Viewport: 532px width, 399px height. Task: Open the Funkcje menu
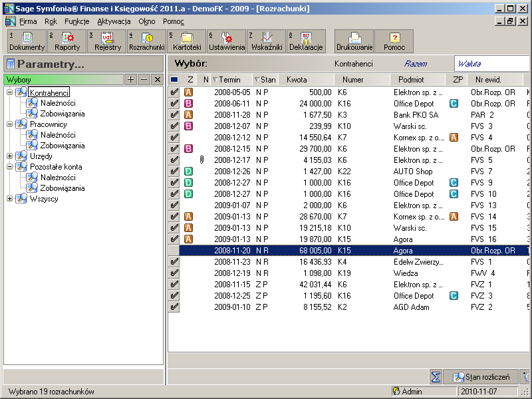76,21
